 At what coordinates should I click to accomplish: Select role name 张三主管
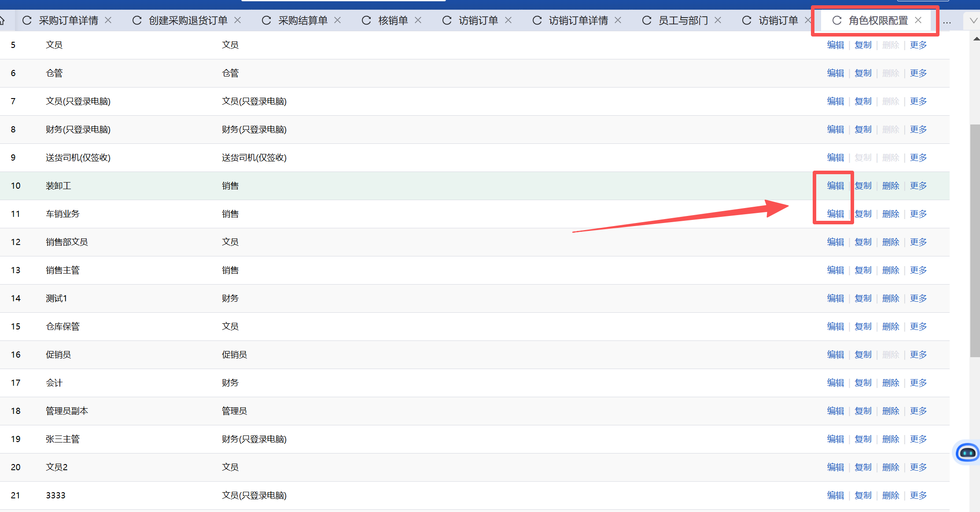63,439
